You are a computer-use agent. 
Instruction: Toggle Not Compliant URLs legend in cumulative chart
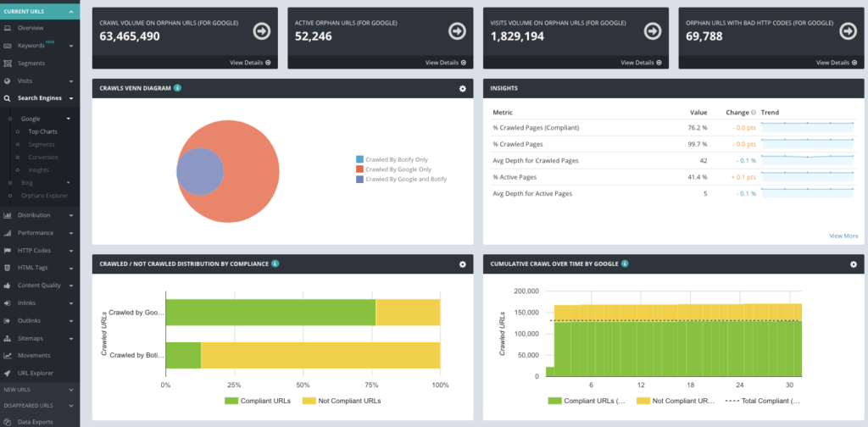click(675, 400)
